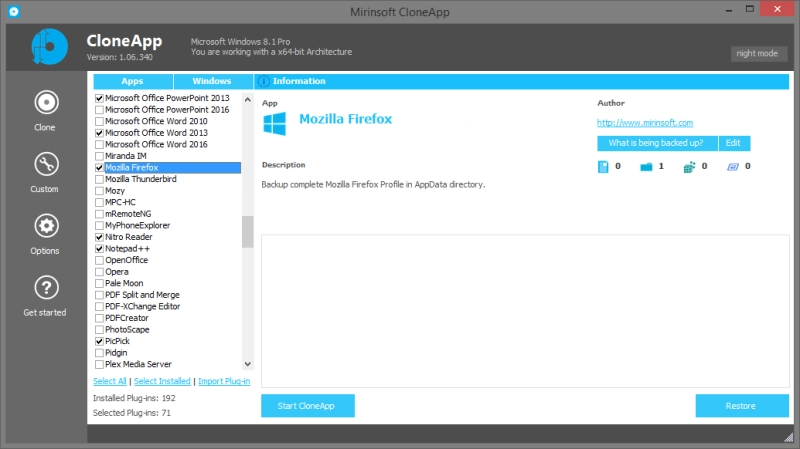The height and width of the screenshot is (449, 800).
Task: Click the app list scrollbar thumb
Action: pyautogui.click(x=247, y=232)
